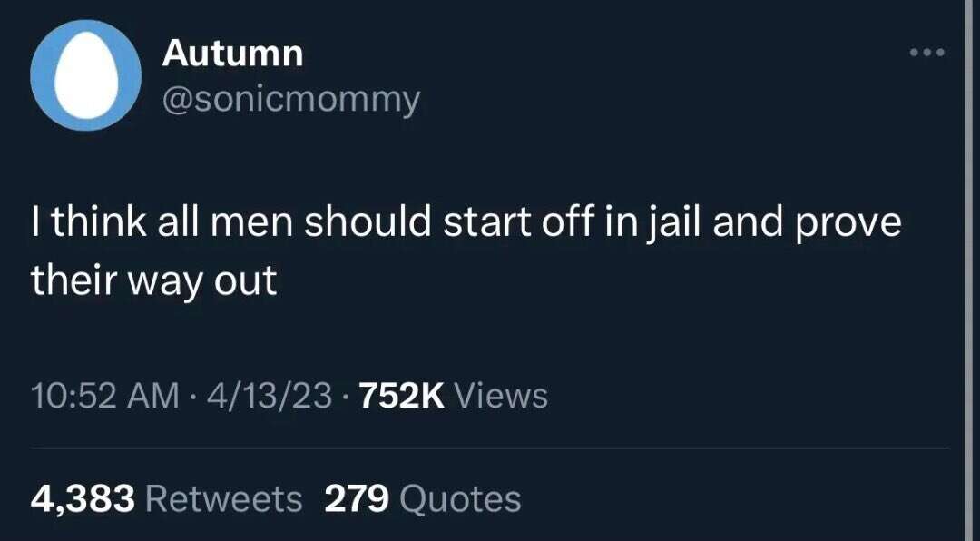View the 752K view count number
The height and width of the screenshot is (541, 980).
(402, 396)
